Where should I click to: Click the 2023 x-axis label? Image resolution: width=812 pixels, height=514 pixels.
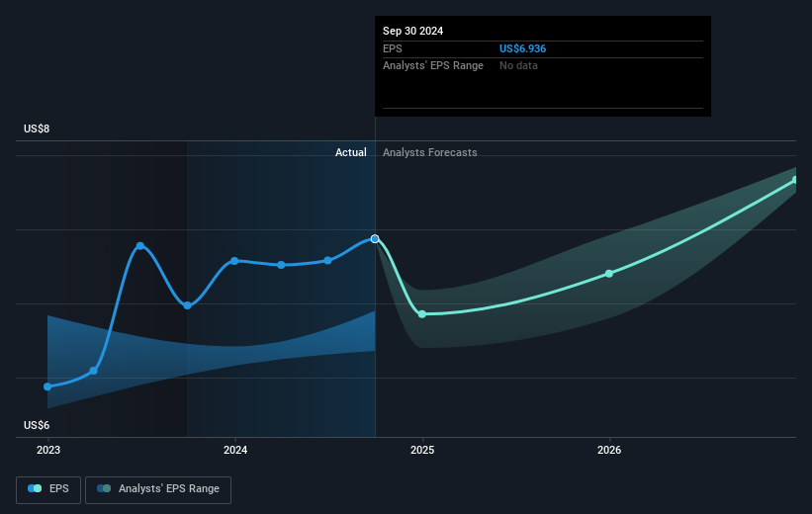(48, 451)
